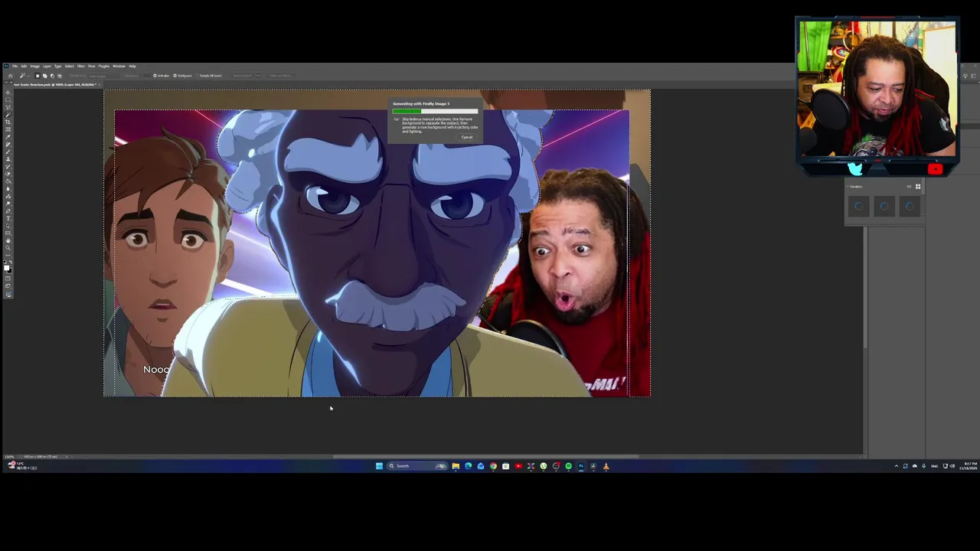Select the Lasso tool
This screenshot has width=980, height=551.
[x=8, y=106]
